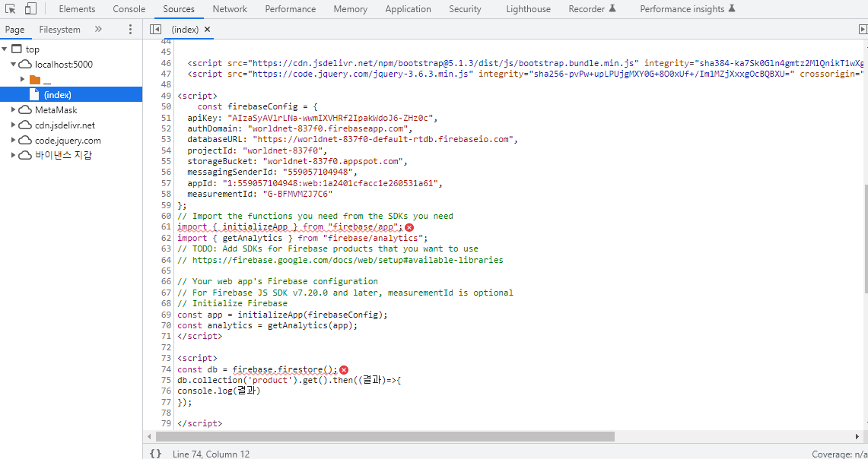Click "firebase/analytics" import string on line 62

[373, 238]
